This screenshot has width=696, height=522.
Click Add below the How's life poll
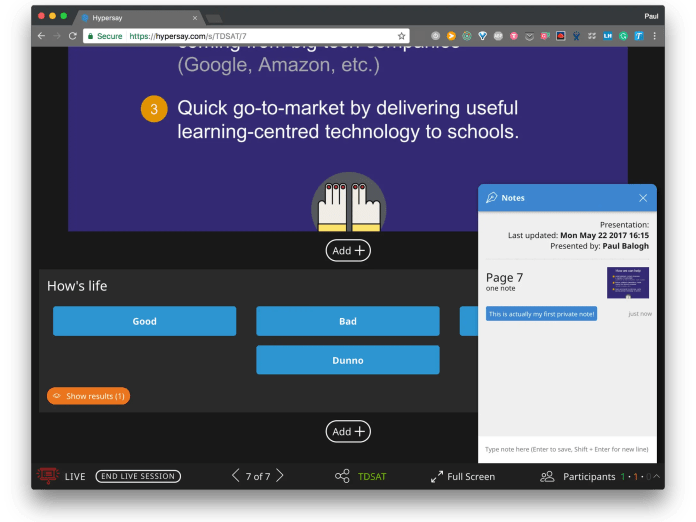[348, 431]
